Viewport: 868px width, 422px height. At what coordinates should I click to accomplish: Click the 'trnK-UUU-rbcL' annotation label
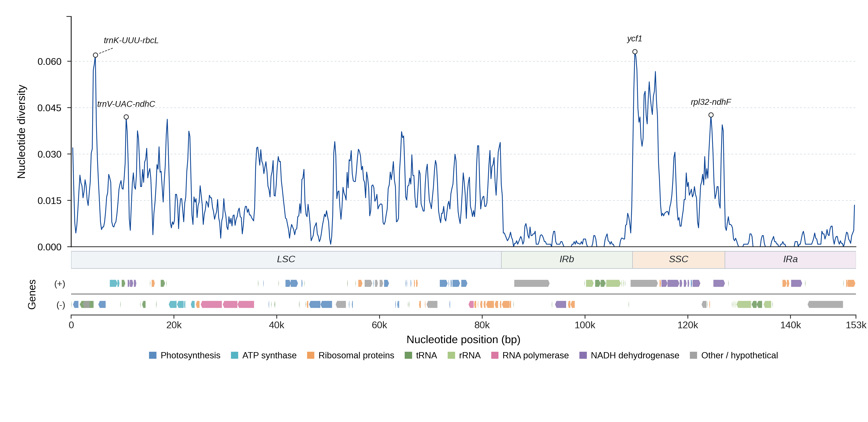(131, 40)
